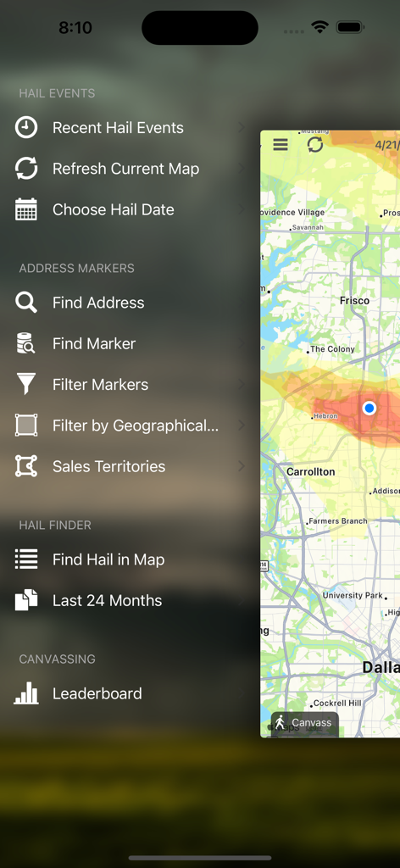Tap the Sales Territories polygon icon
Viewport: 400px width, 868px height.
(x=26, y=466)
